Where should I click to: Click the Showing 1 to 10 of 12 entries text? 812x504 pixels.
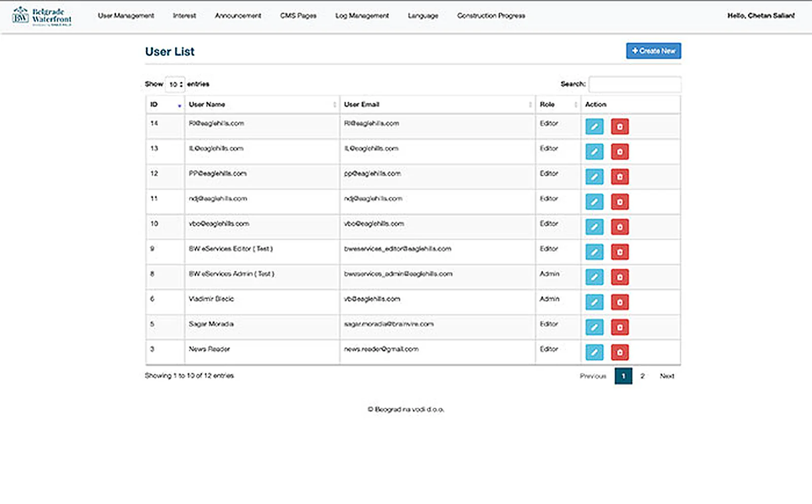coord(189,376)
